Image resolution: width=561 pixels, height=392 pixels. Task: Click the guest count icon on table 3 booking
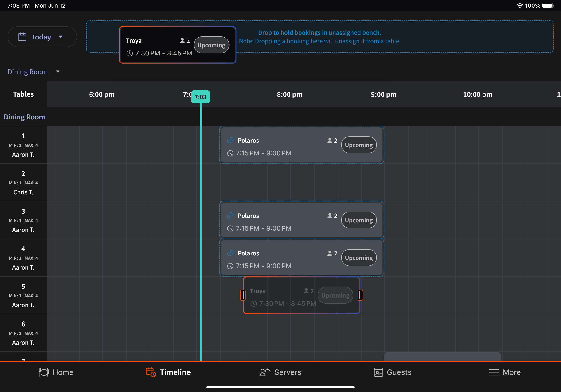coord(330,216)
